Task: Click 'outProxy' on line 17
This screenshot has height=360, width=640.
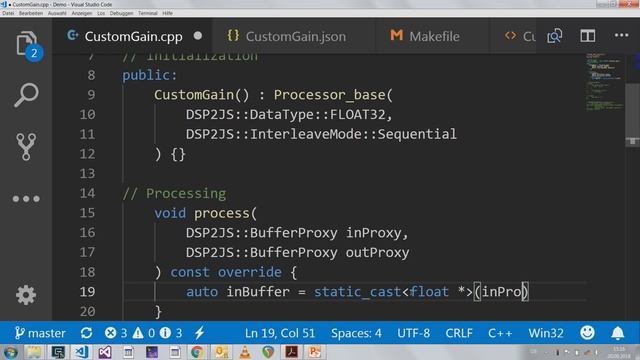Action: pyautogui.click(x=377, y=252)
